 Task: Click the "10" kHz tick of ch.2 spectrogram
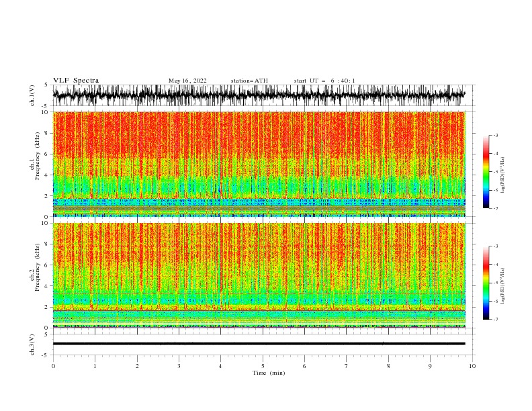click(44, 223)
